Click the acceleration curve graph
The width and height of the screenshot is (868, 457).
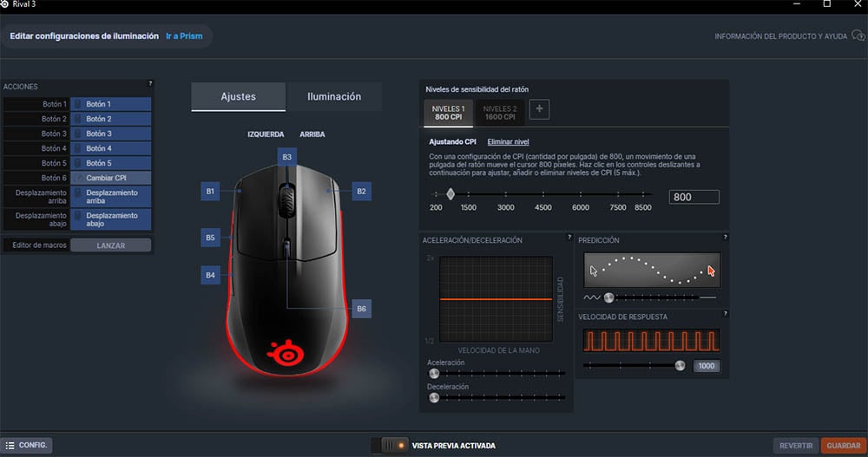[x=496, y=299]
